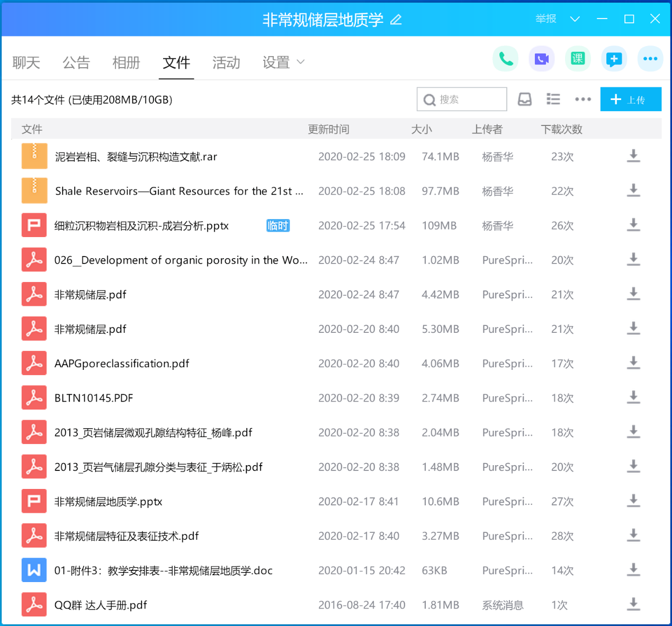Image resolution: width=672 pixels, height=626 pixels.
Task: Expand the title bar chevron menu
Action: coord(575,20)
